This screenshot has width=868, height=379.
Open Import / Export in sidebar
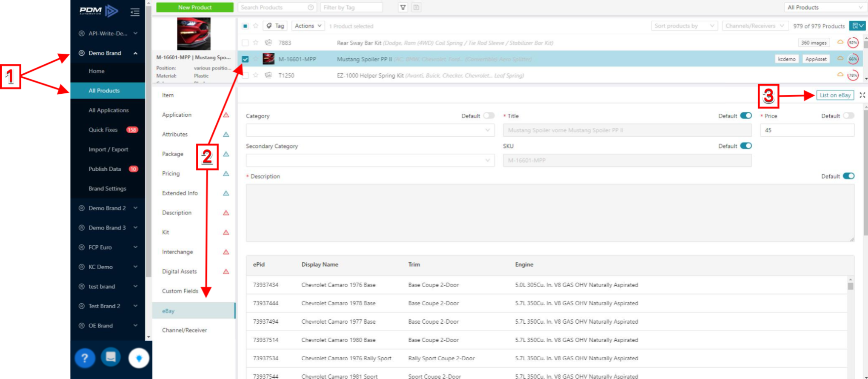click(108, 149)
